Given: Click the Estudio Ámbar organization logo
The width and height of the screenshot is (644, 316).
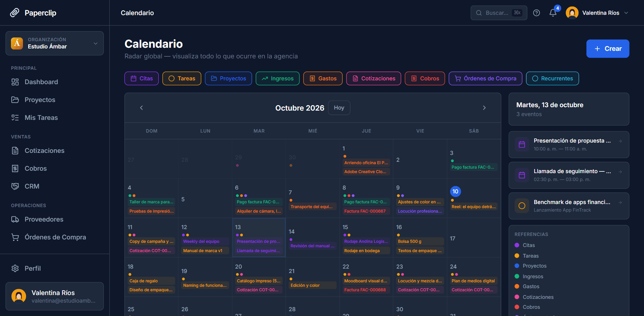Looking at the screenshot, I should [17, 43].
